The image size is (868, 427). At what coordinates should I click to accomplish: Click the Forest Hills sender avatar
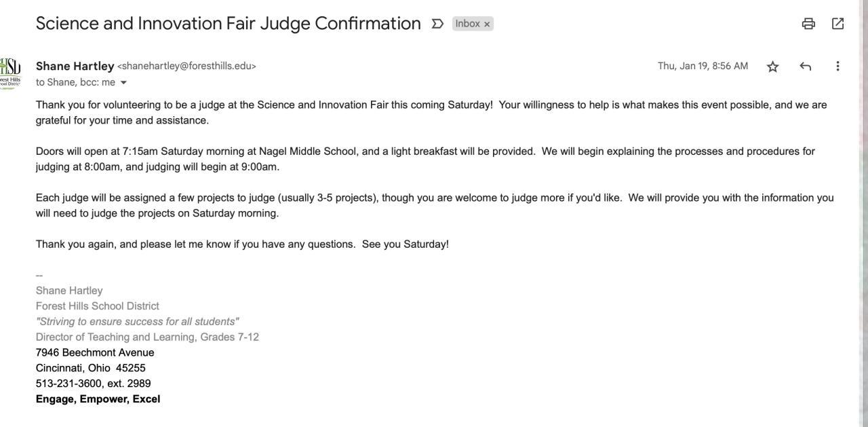click(10, 73)
